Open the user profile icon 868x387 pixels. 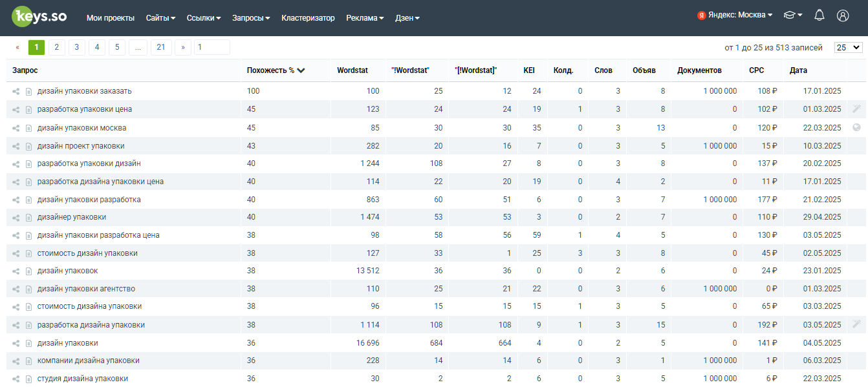coord(843,16)
